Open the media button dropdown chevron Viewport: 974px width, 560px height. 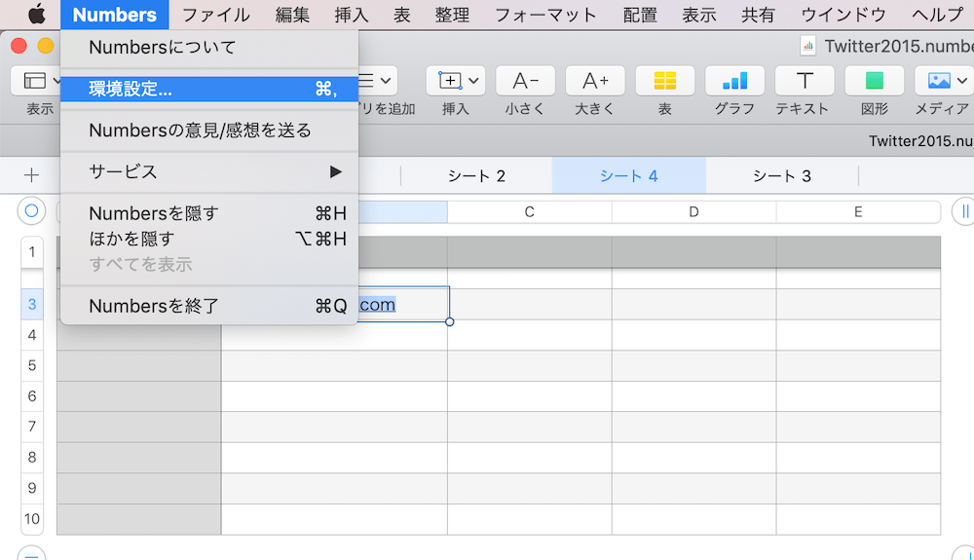pos(962,81)
